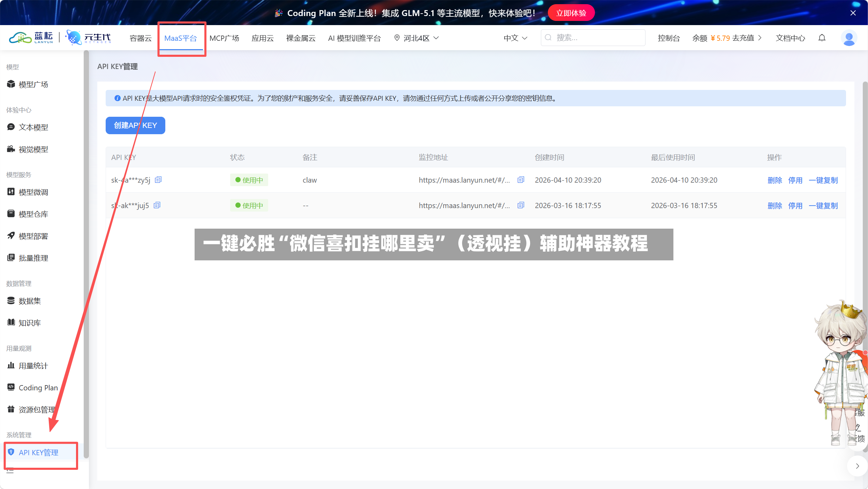Click the 知识库 book icon
This screenshot has width=868, height=489.
pos(11,322)
